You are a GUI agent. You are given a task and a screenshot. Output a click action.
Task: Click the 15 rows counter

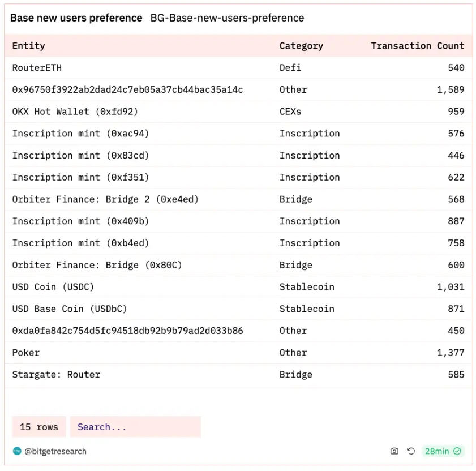coord(39,427)
